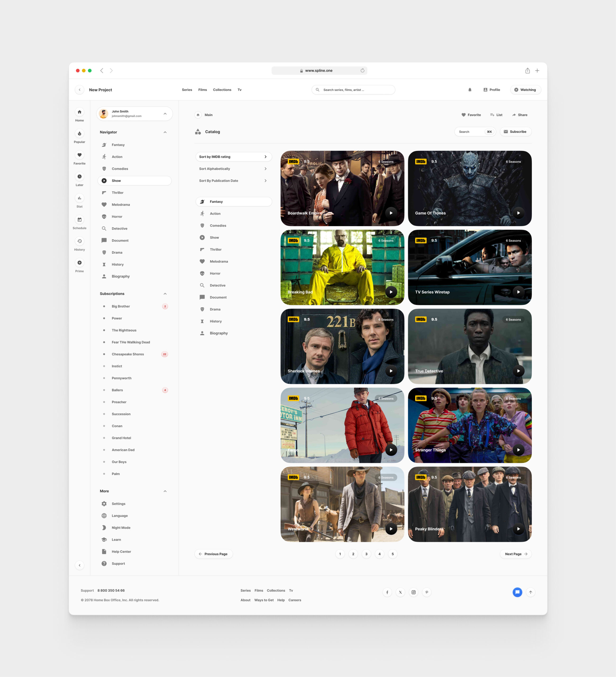
Task: Open Facebook social link
Action: tap(387, 592)
